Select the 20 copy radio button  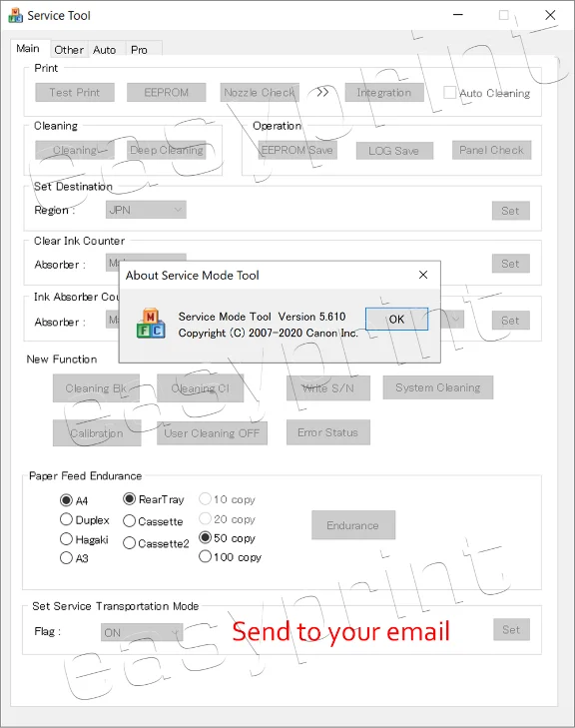205,518
